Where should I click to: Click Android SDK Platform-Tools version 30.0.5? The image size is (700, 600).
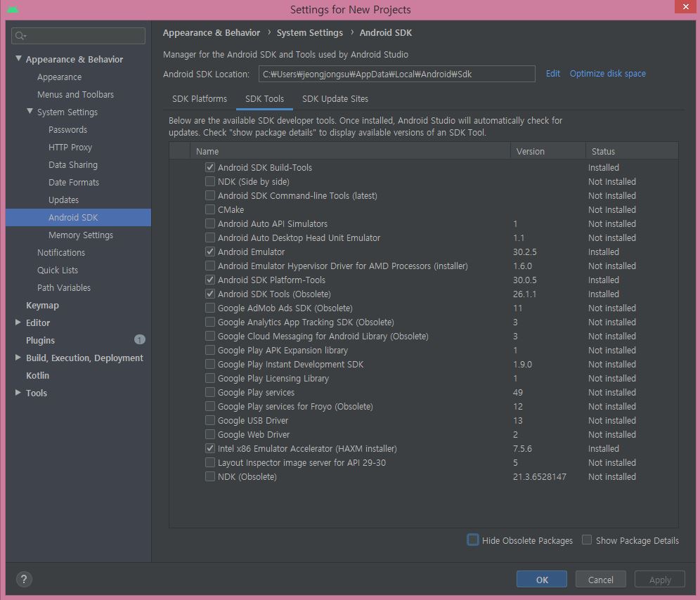[x=524, y=280]
